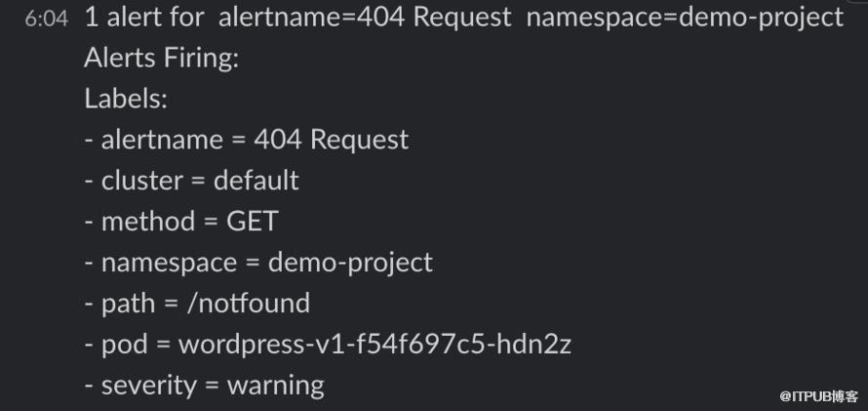868x411 pixels.
Task: Click the word "pod" label key
Action: (x=125, y=346)
